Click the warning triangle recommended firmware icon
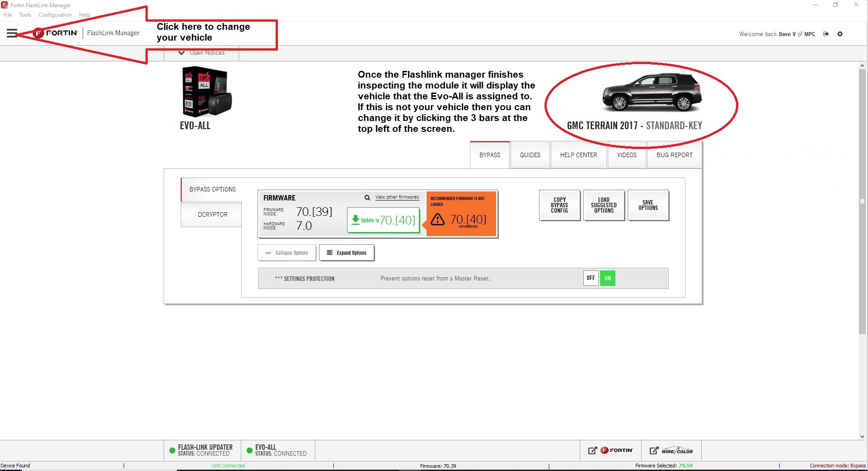 click(437, 219)
